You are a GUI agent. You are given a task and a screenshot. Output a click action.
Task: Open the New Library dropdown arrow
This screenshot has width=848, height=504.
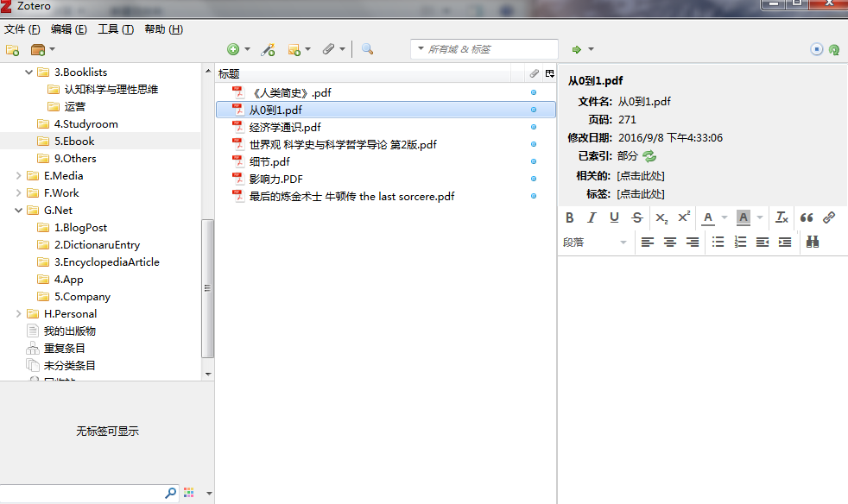53,49
